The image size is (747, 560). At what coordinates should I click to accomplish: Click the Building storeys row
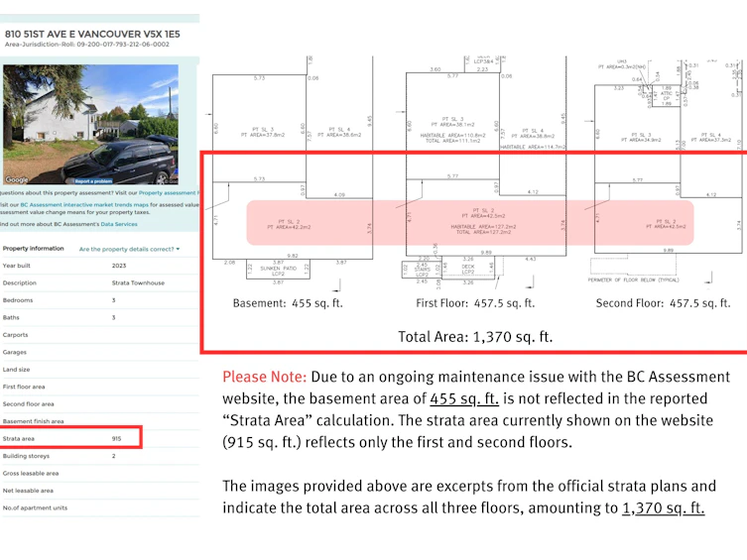pos(100,456)
